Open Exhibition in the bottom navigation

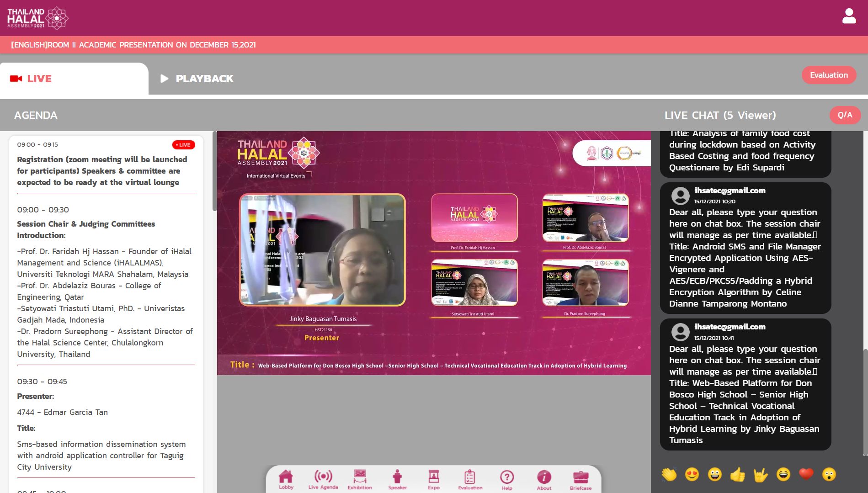point(360,480)
